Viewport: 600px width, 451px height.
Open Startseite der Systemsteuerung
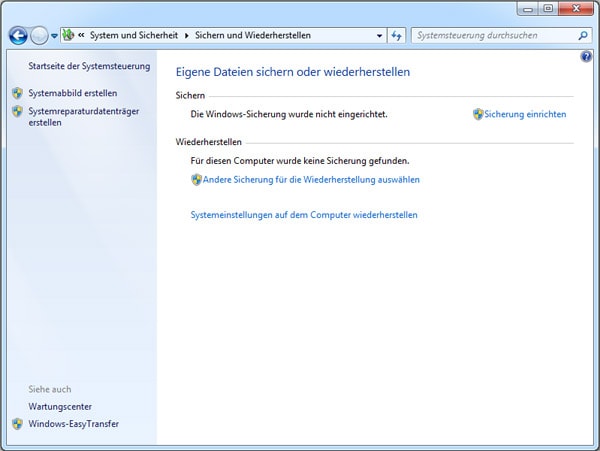[x=89, y=66]
